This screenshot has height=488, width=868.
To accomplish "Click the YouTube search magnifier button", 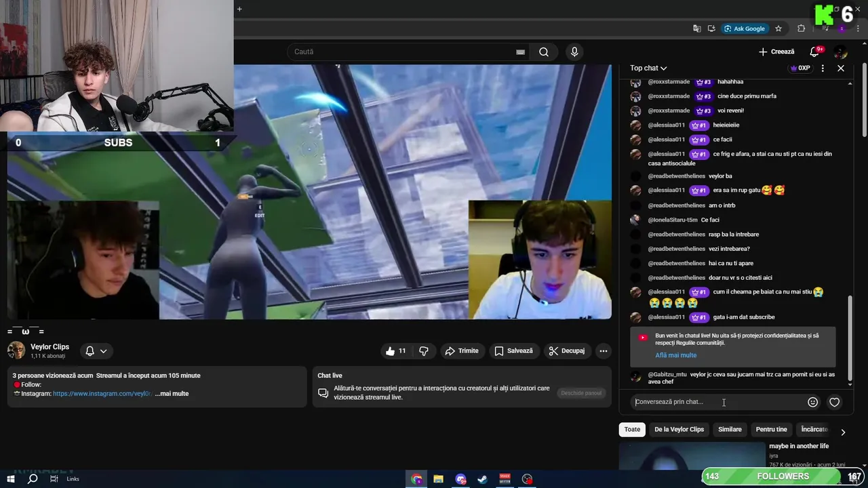I will pyautogui.click(x=544, y=52).
